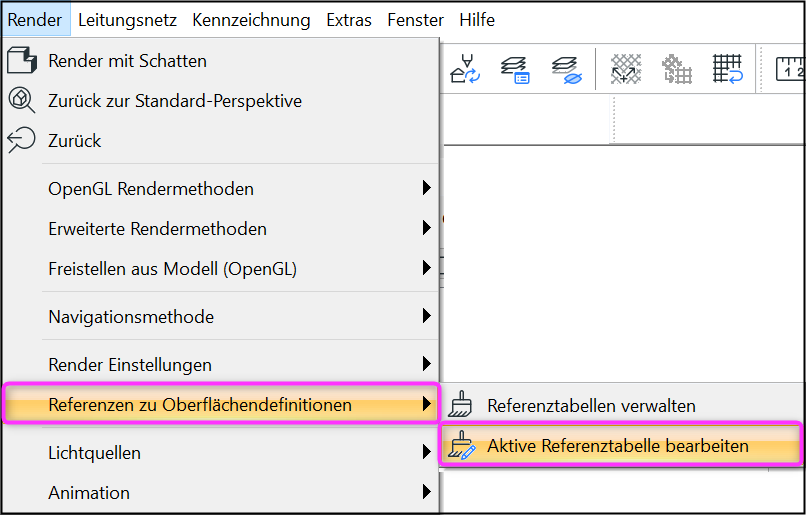Open the Leitungsnetz menu
Screen dimensions: 806x515
tap(127, 20)
